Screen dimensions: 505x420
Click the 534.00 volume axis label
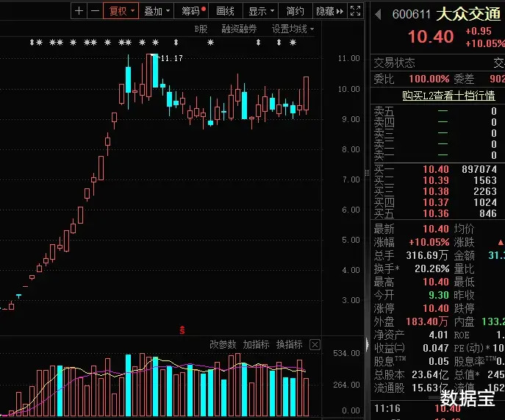(346, 353)
